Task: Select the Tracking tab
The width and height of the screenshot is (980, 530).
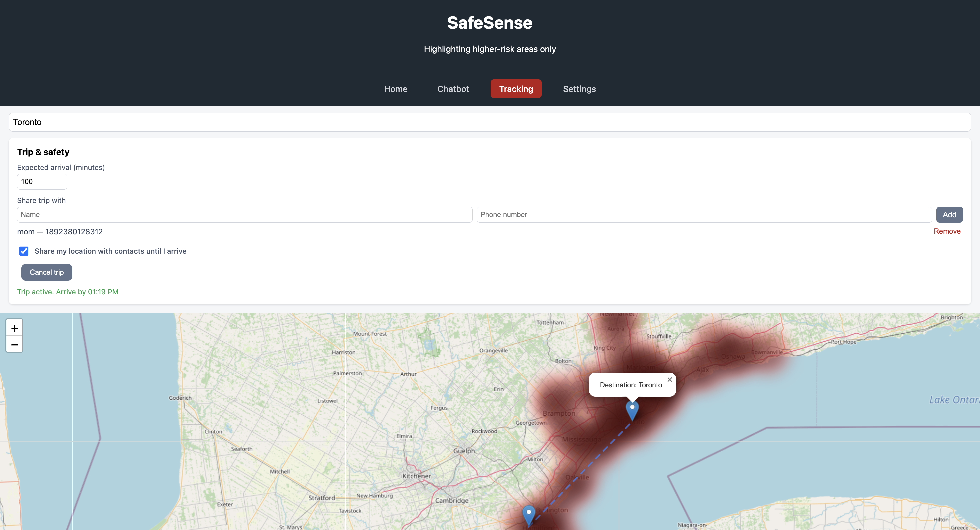Action: click(516, 89)
